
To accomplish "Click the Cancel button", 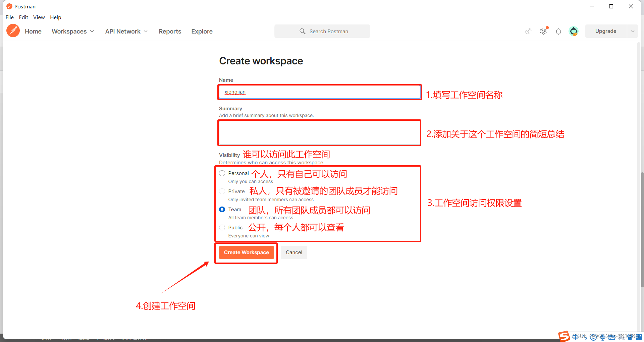I will tap(294, 252).
